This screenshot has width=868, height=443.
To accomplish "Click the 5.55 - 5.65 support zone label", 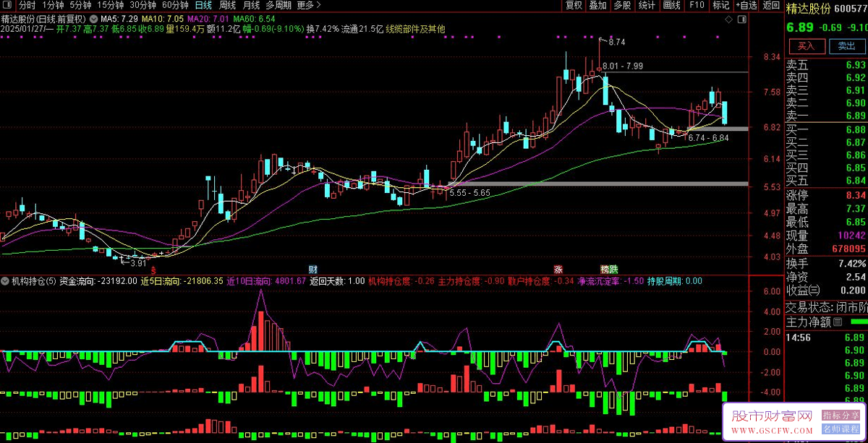I will (469, 193).
